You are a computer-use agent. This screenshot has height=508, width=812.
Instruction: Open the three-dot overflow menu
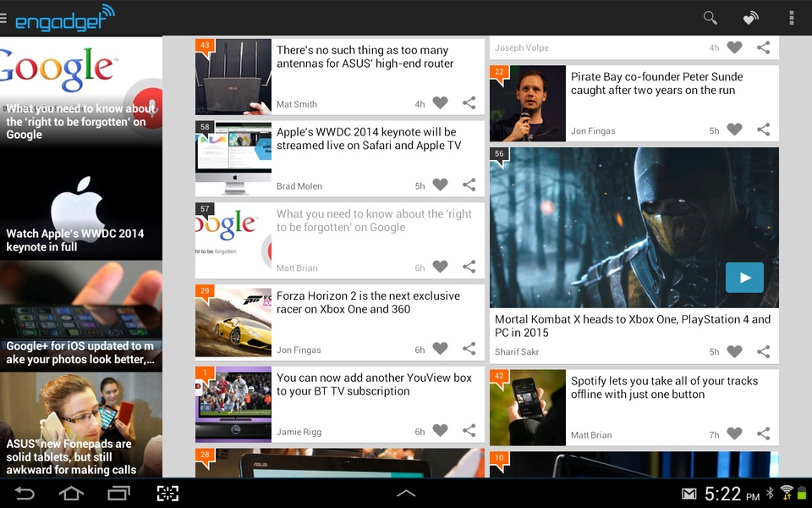792,18
